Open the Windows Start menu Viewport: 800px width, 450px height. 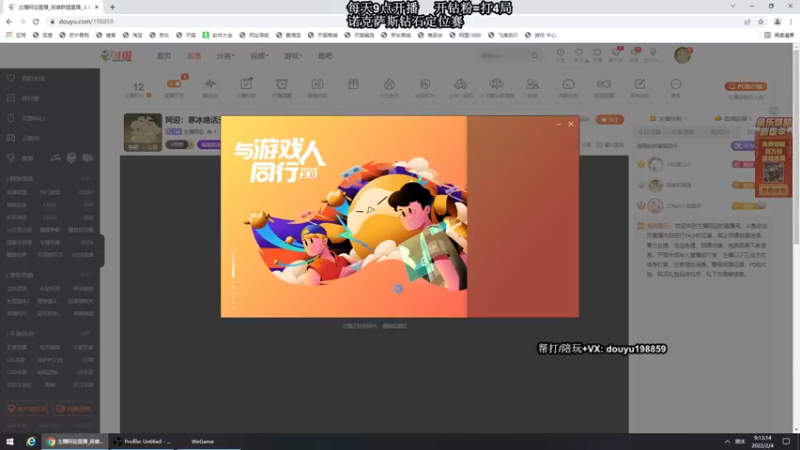pyautogui.click(x=10, y=441)
